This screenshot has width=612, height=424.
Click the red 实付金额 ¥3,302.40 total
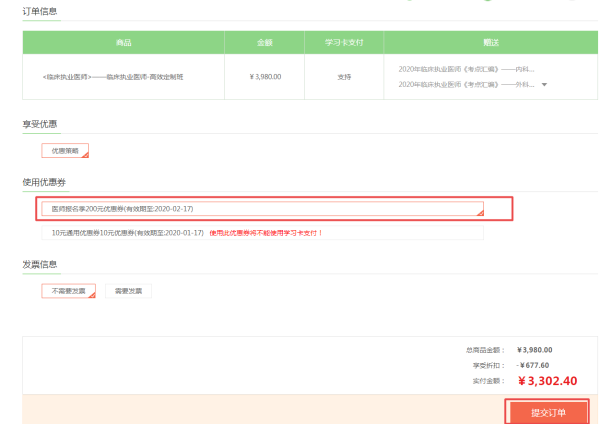click(x=547, y=381)
